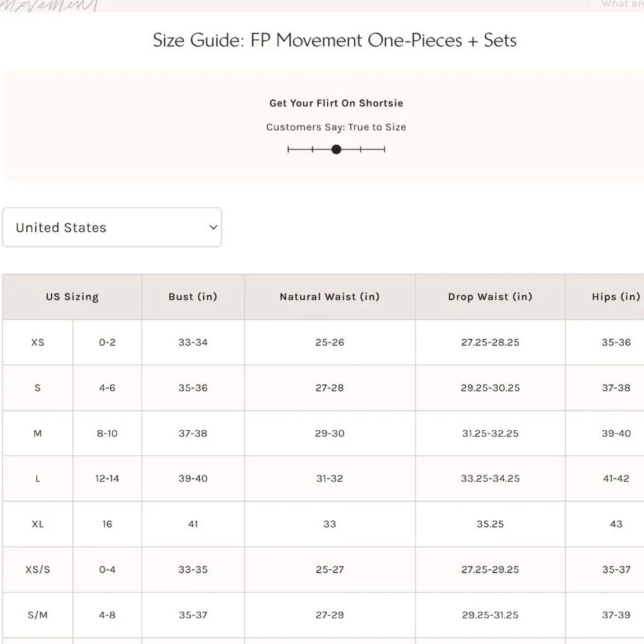This screenshot has height=644, width=644.
Task: Select the US Sizing column header
Action: point(72,297)
